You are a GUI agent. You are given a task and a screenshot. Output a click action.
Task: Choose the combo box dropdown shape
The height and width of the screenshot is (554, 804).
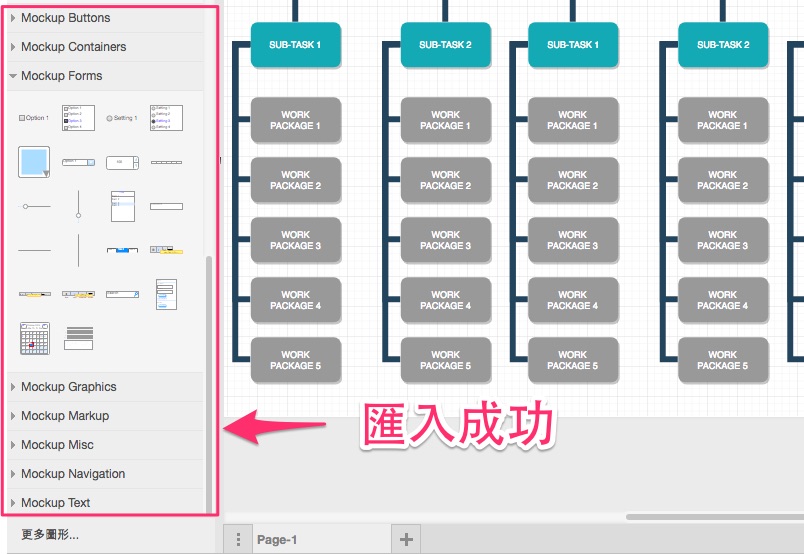(x=78, y=162)
